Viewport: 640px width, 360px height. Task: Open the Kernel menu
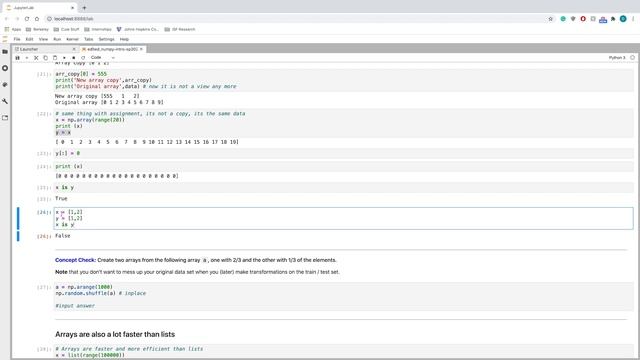coord(72,39)
